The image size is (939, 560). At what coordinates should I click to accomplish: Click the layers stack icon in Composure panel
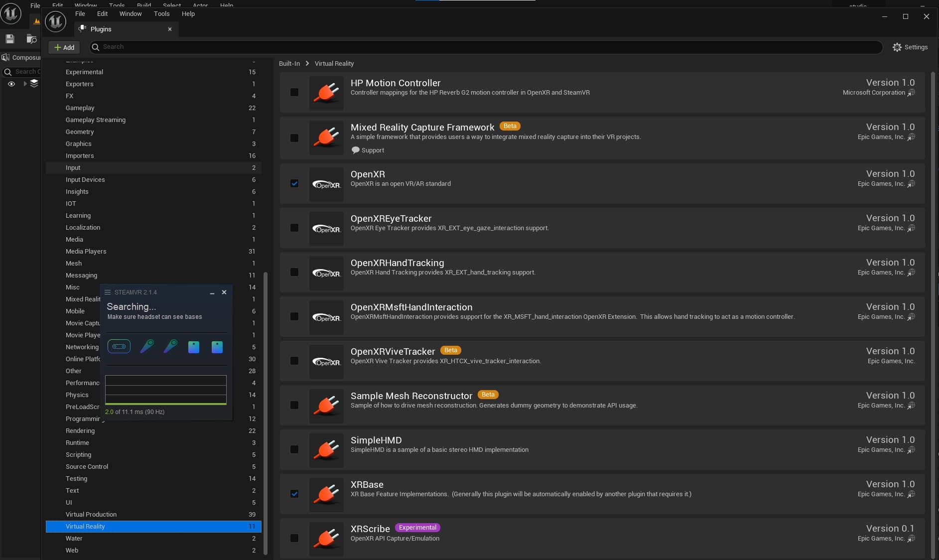click(34, 84)
